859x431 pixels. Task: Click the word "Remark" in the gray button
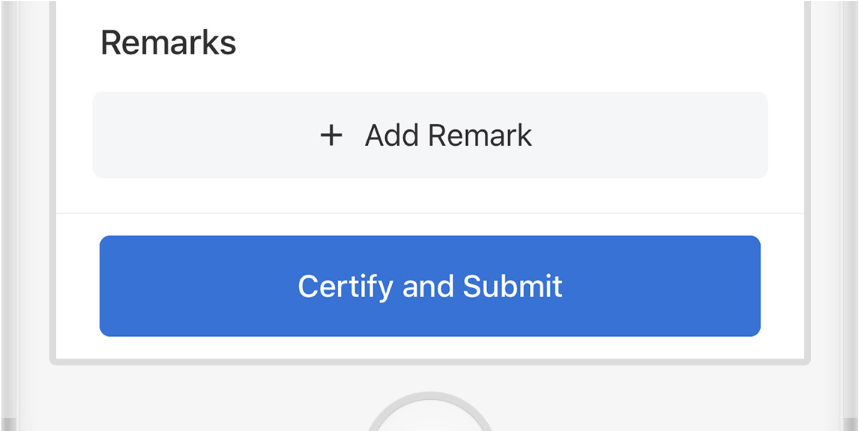pos(482,135)
